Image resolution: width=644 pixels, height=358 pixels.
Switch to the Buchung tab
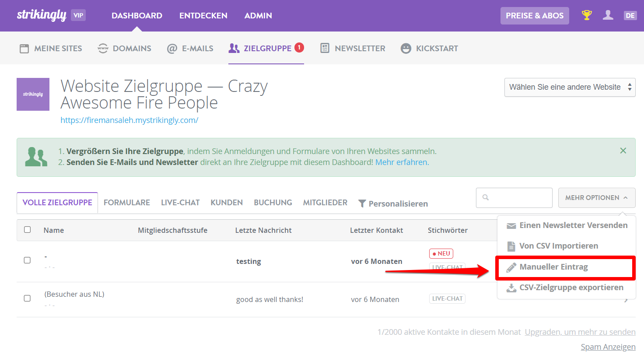coord(273,203)
